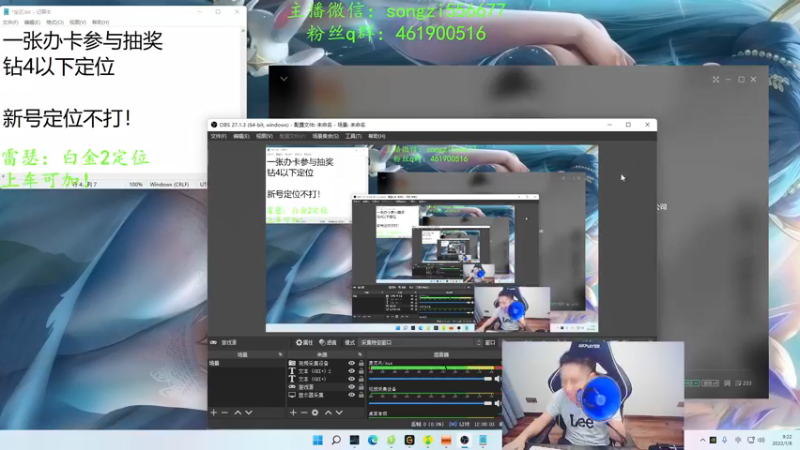The height and width of the screenshot is (450, 800).
Task: Toggle visibility of the 游戏源 source
Action: (x=351, y=387)
